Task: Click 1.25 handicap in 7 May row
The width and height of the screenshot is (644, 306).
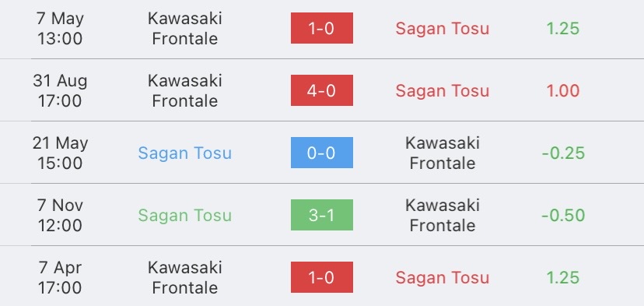Action: pos(563,28)
